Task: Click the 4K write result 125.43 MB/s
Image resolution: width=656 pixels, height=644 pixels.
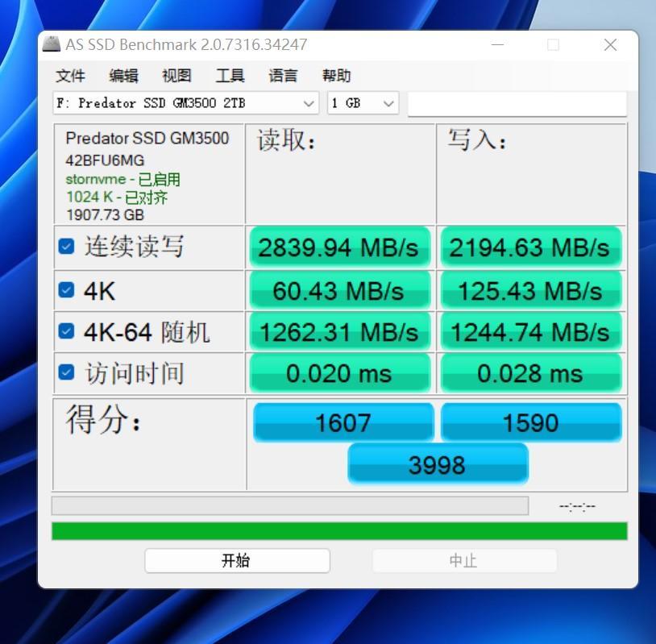Action: click(x=531, y=290)
